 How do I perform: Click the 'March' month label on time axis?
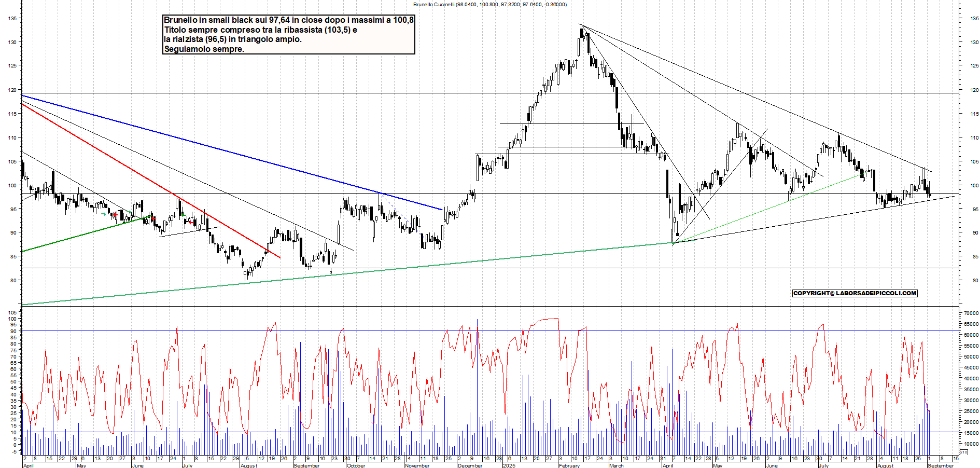tap(617, 465)
